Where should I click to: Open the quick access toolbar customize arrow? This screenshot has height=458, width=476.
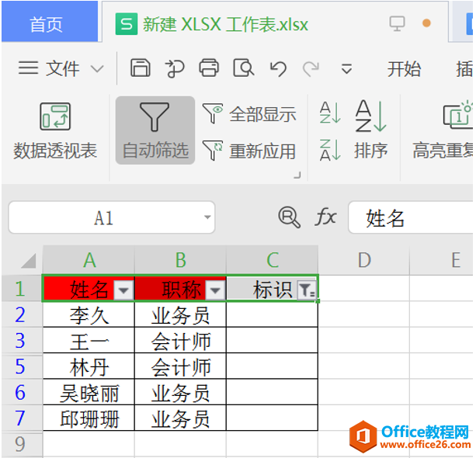pyautogui.click(x=346, y=69)
